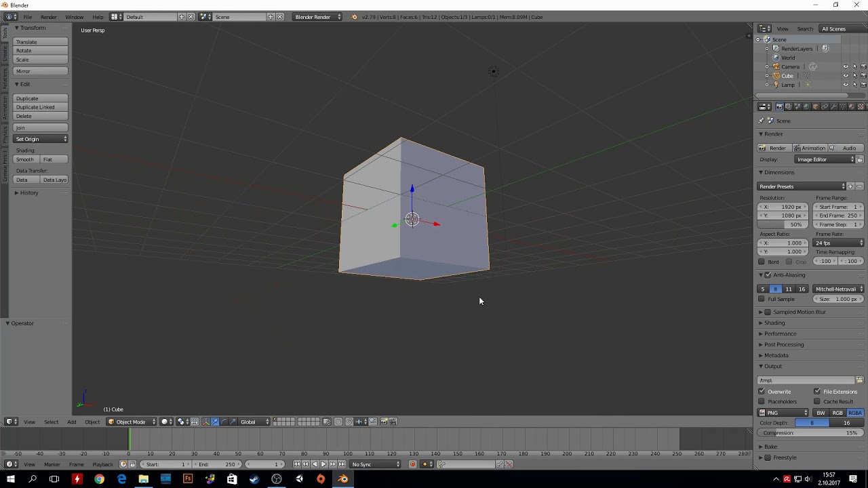
Task: Open the Object properties tab cube icon
Action: 816,106
